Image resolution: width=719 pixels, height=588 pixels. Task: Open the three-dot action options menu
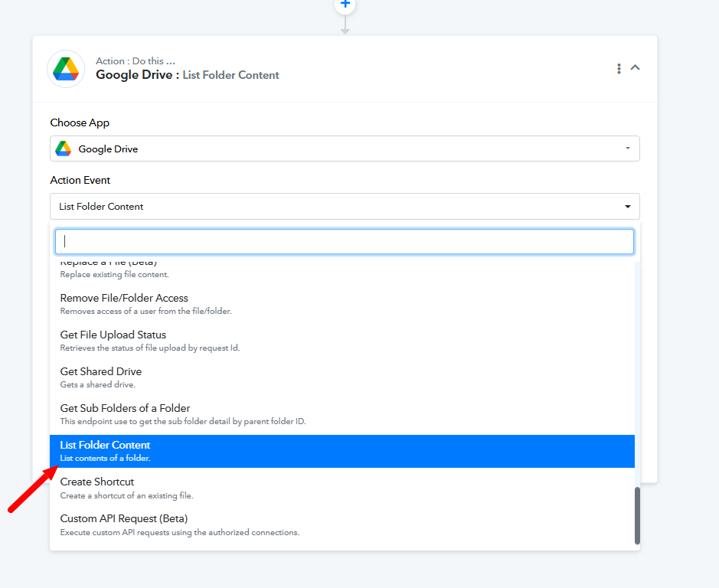tap(619, 69)
